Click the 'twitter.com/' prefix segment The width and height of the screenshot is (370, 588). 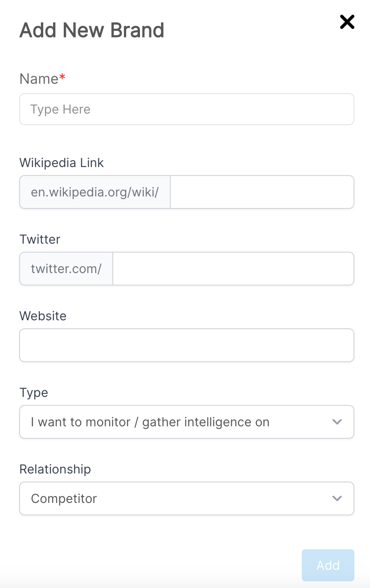tap(66, 269)
